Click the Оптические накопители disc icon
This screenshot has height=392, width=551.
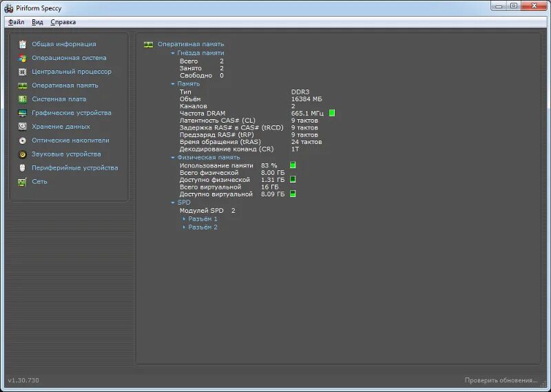tap(23, 141)
